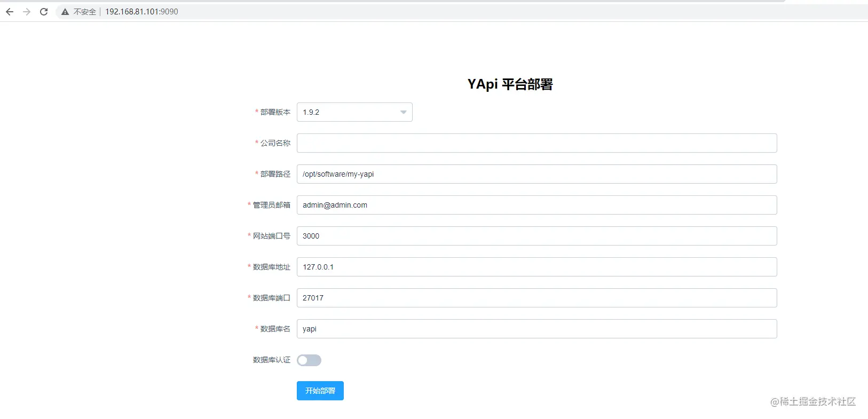
Task: Click the not-secure warning triangle icon
Action: click(x=65, y=12)
